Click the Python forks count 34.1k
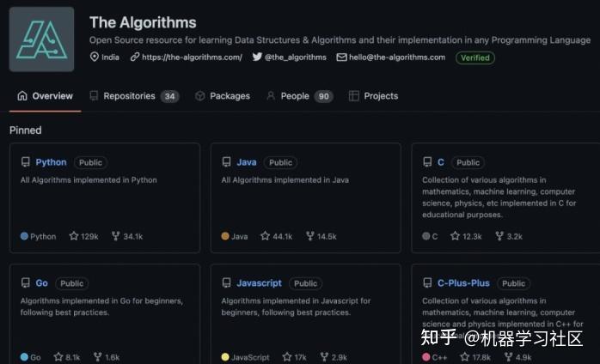Viewport: 600px width, 364px height. pos(127,236)
